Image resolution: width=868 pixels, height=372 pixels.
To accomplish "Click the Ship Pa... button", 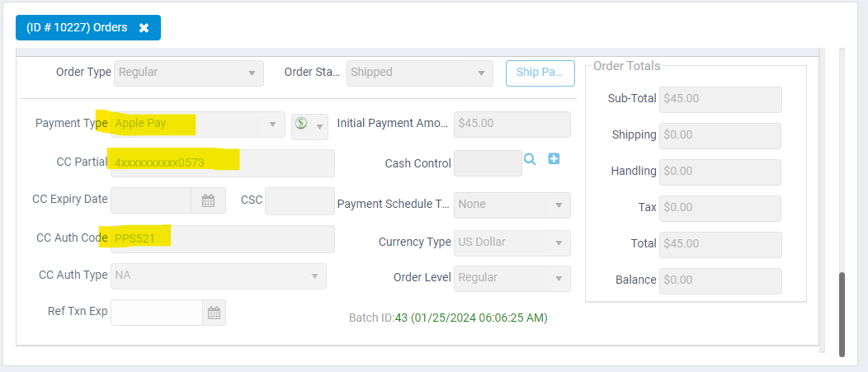I will click(x=540, y=73).
